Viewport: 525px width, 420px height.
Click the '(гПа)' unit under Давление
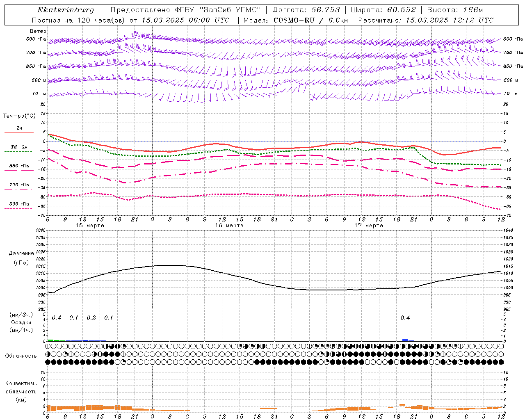[21, 263]
